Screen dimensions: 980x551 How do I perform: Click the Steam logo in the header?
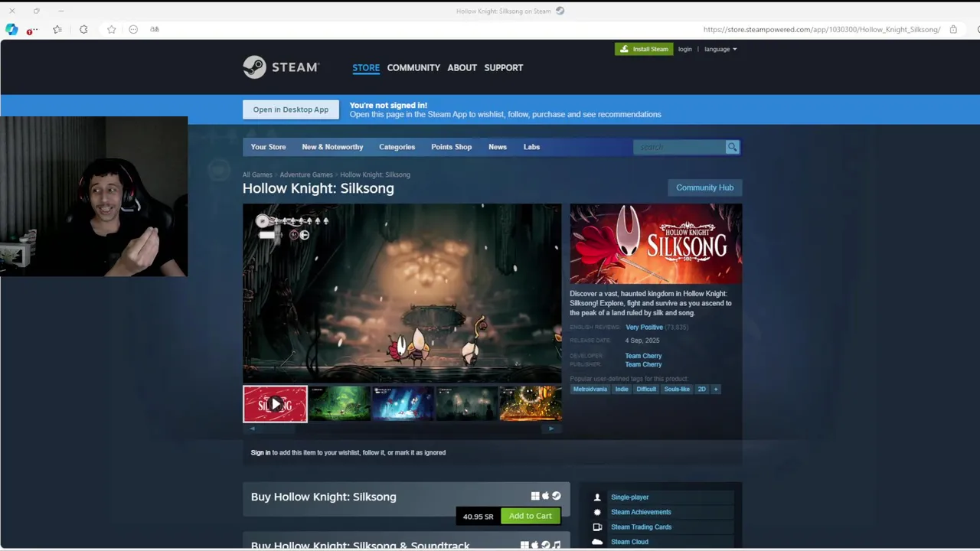coord(280,67)
